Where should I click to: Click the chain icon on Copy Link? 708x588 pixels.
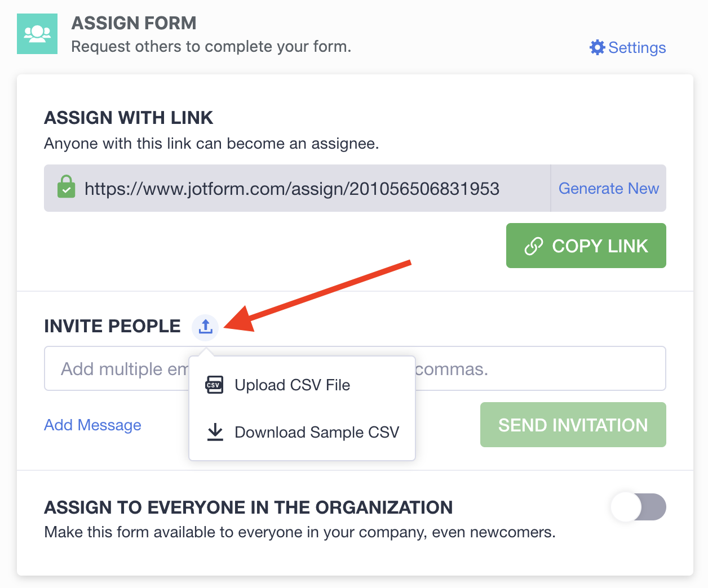click(x=533, y=246)
